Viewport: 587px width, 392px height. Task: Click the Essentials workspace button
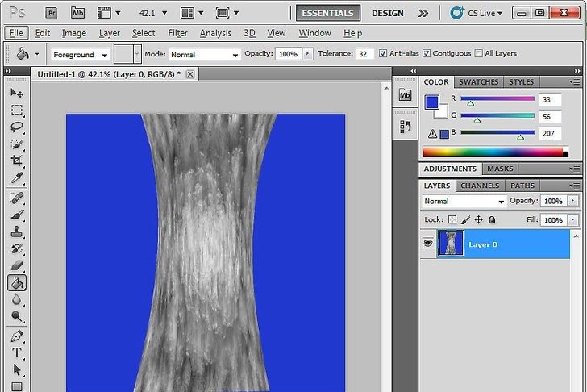point(328,13)
